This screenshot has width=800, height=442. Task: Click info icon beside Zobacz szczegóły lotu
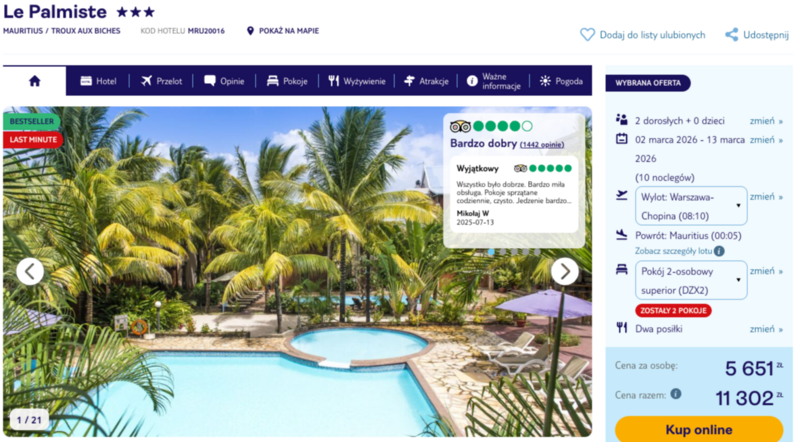[719, 251]
